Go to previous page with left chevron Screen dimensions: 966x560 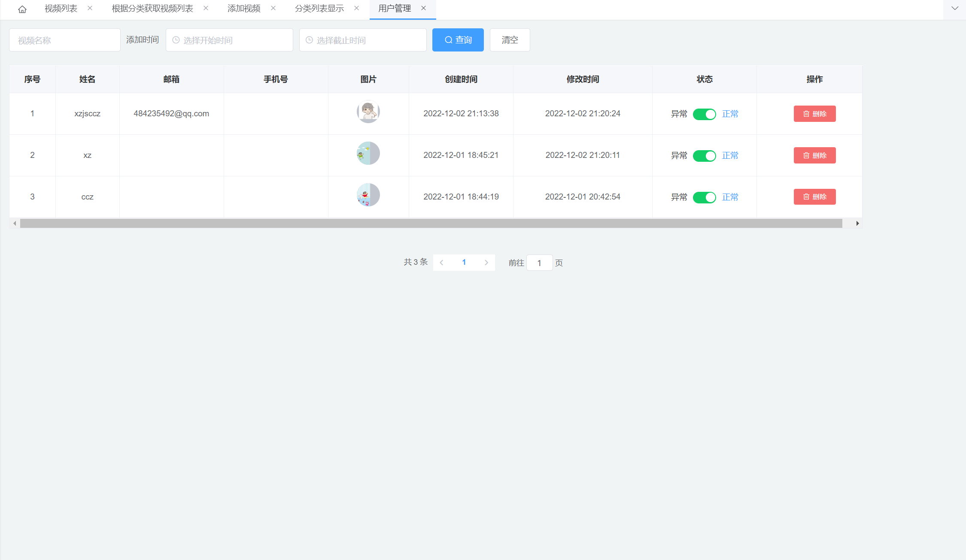[441, 263]
